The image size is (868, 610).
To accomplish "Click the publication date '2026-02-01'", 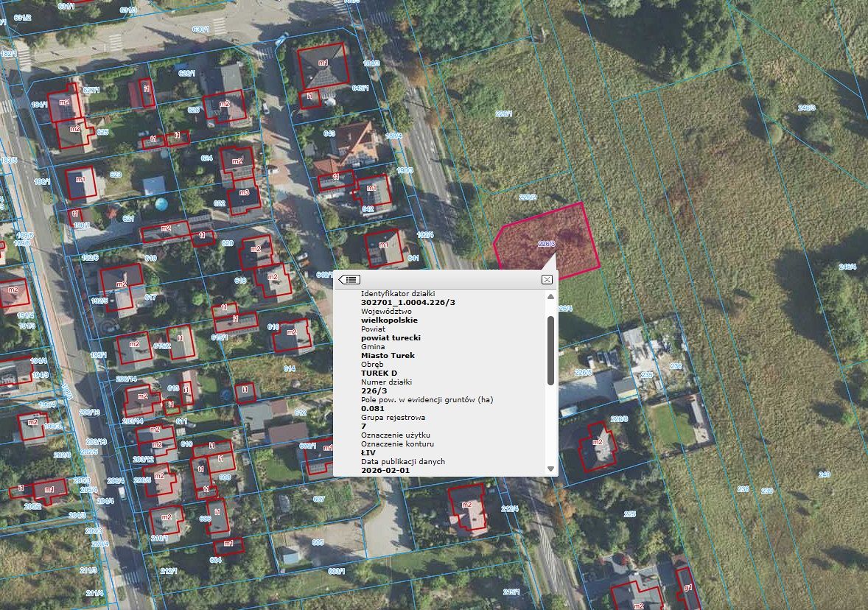I will [385, 471].
